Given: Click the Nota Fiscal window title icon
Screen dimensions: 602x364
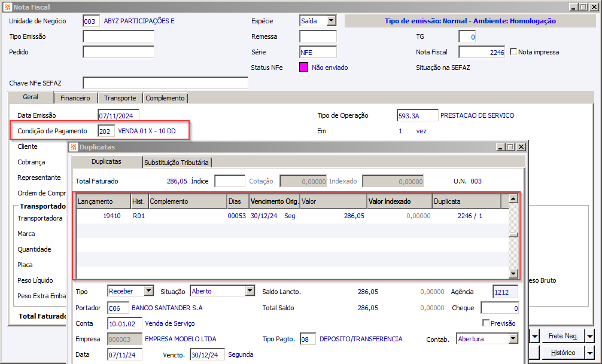Looking at the screenshot, I should click(x=8, y=7).
